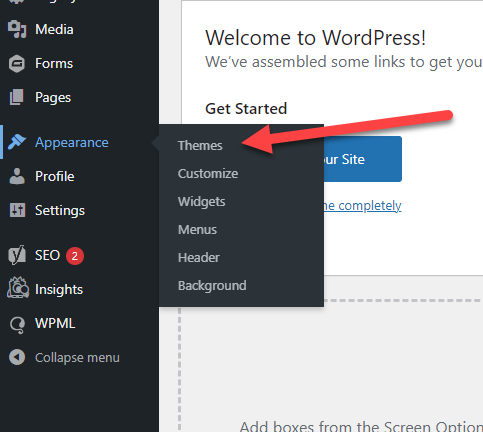This screenshot has height=432, width=483.
Task: Click the blue Site button
Action: [362, 159]
